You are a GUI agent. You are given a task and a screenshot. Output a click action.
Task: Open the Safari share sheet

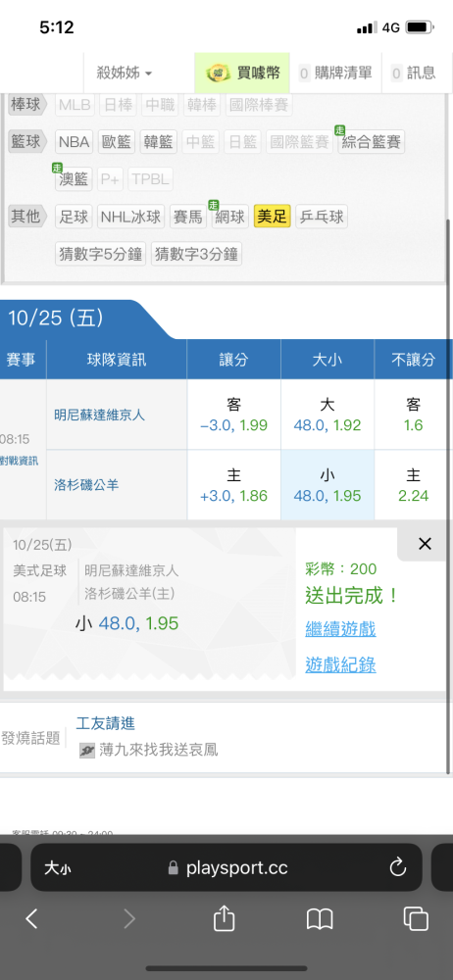224,918
